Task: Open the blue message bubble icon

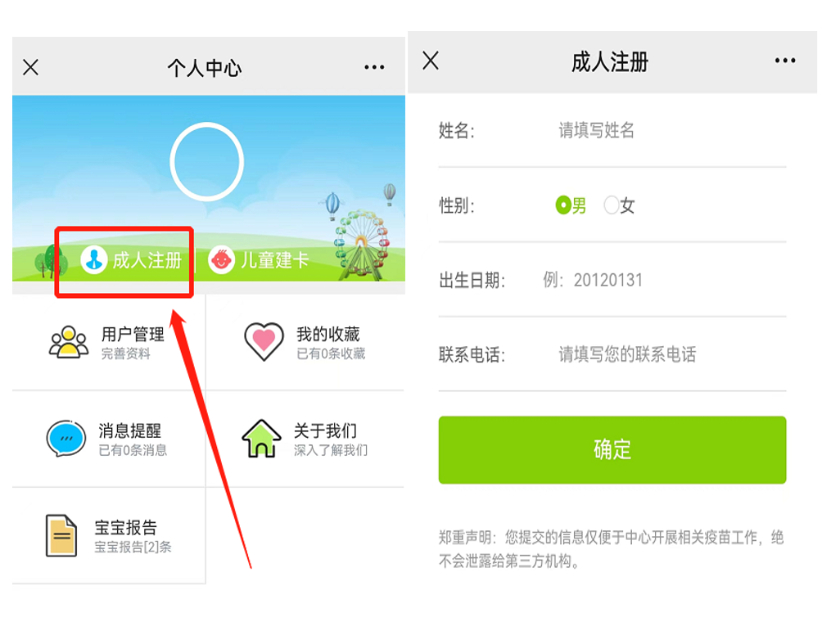Action: tap(65, 439)
